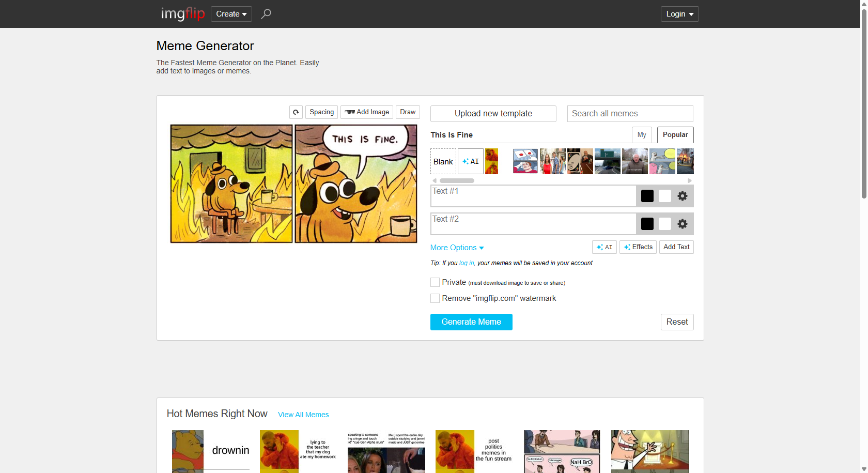Click into the Text #2 box
This screenshot has height=473, width=868.
(x=533, y=224)
